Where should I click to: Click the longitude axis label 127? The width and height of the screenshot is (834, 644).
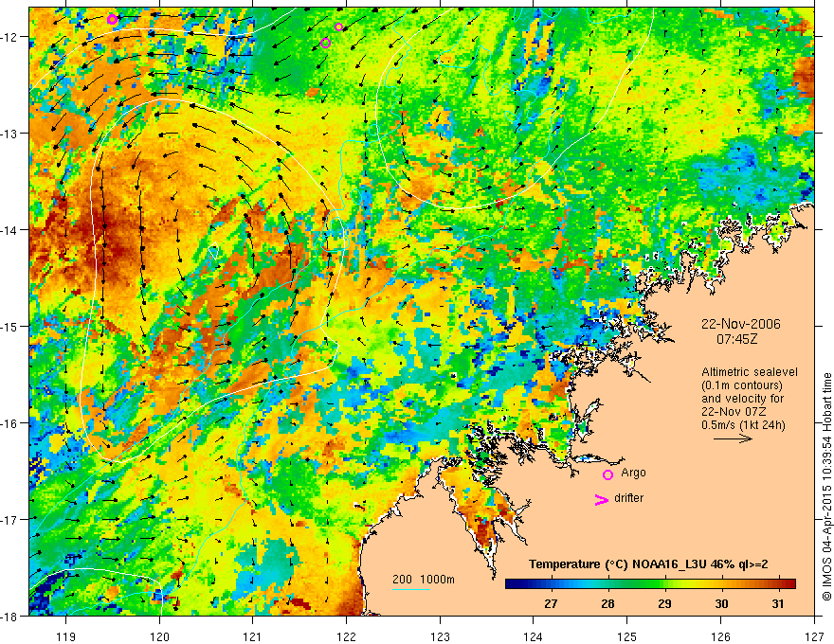[814, 636]
